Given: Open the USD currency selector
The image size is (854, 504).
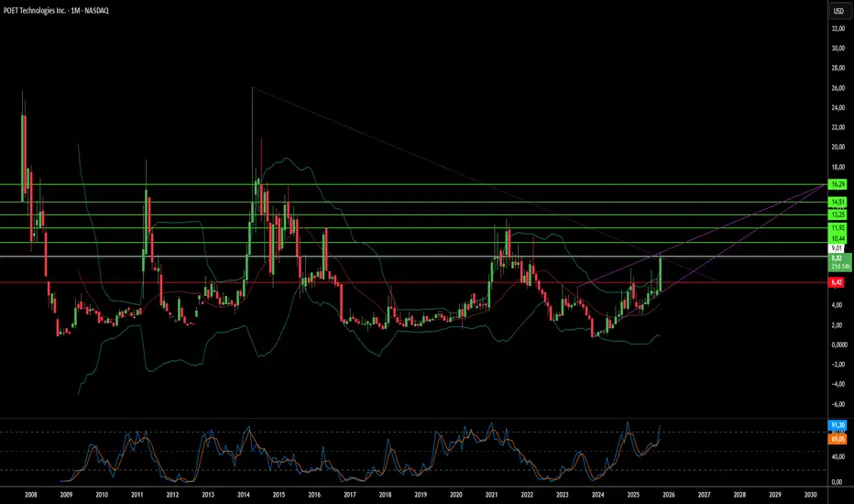Looking at the screenshot, I should (838, 11).
